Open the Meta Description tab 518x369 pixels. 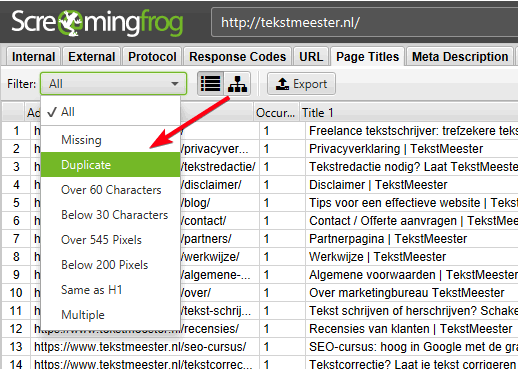460,57
